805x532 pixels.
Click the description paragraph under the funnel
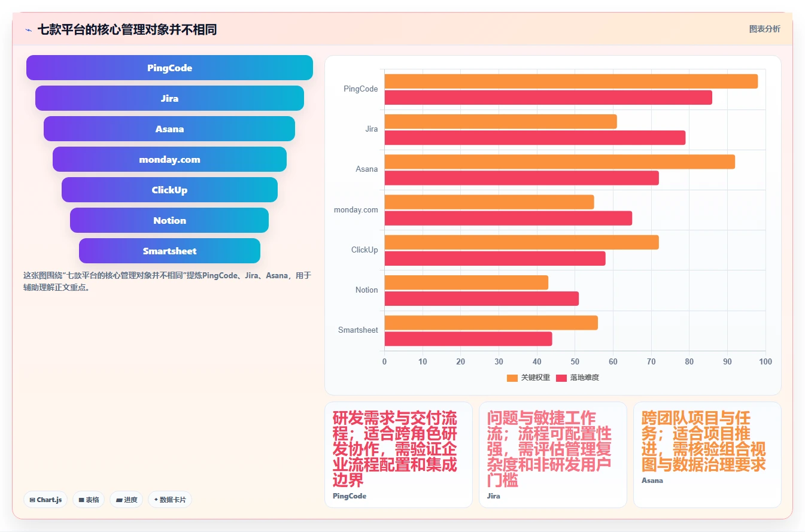coord(167,281)
